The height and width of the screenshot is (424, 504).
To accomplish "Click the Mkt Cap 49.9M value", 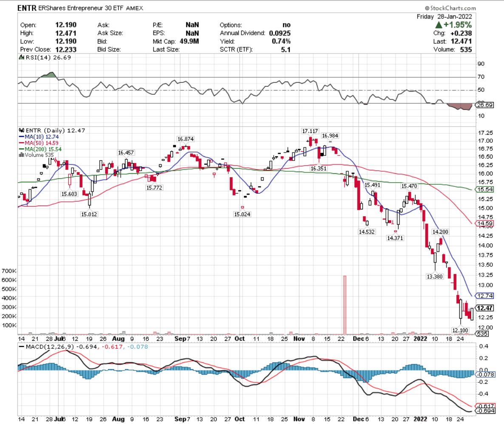I will pos(189,41).
